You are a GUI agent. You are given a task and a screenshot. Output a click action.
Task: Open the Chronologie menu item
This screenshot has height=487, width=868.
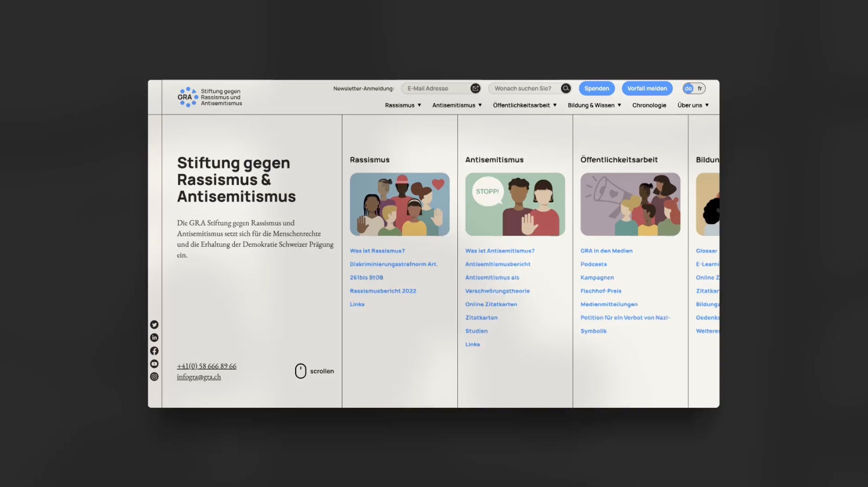649,105
